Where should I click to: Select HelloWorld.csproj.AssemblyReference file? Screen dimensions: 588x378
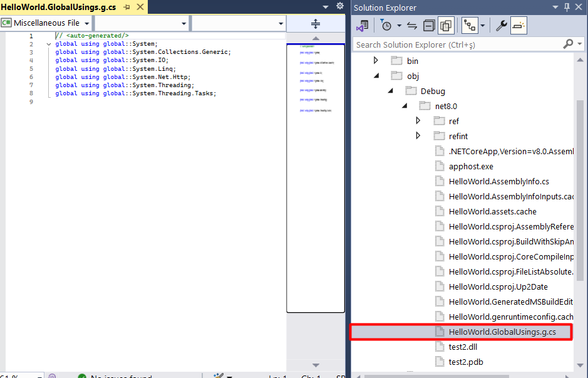[x=511, y=227]
